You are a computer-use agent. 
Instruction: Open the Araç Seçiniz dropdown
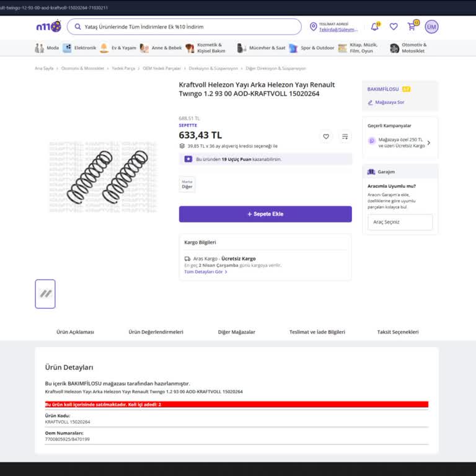400,222
